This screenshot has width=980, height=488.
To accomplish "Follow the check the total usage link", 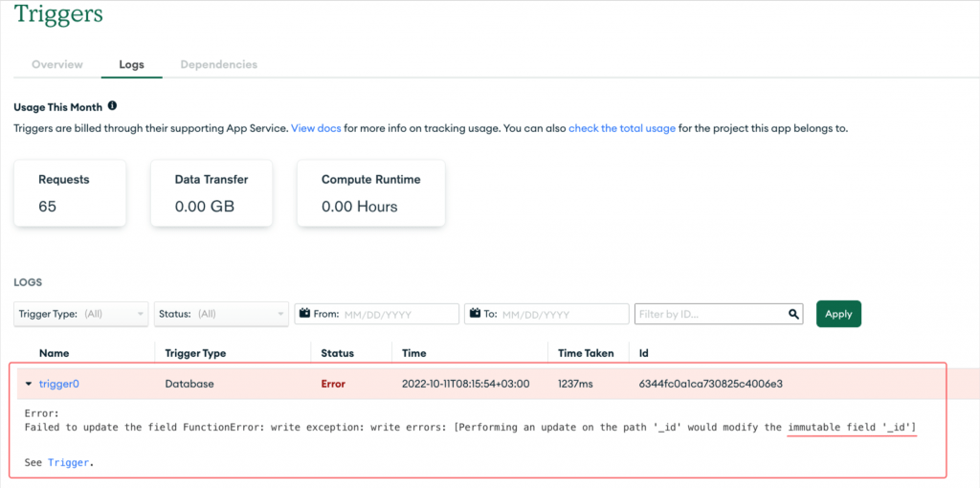I will click(x=622, y=129).
